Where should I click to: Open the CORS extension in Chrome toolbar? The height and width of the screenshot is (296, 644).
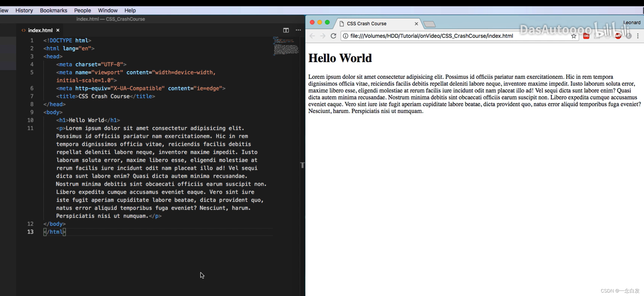586,36
